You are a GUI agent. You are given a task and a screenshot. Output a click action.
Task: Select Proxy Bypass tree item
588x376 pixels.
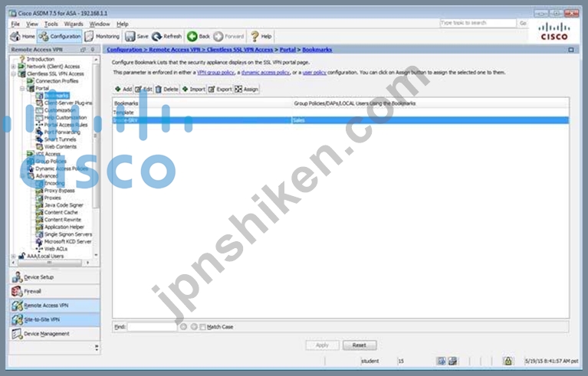coord(59,190)
